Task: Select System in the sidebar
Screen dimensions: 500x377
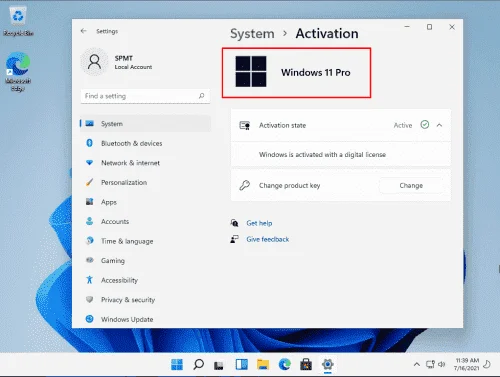Action: (x=145, y=124)
